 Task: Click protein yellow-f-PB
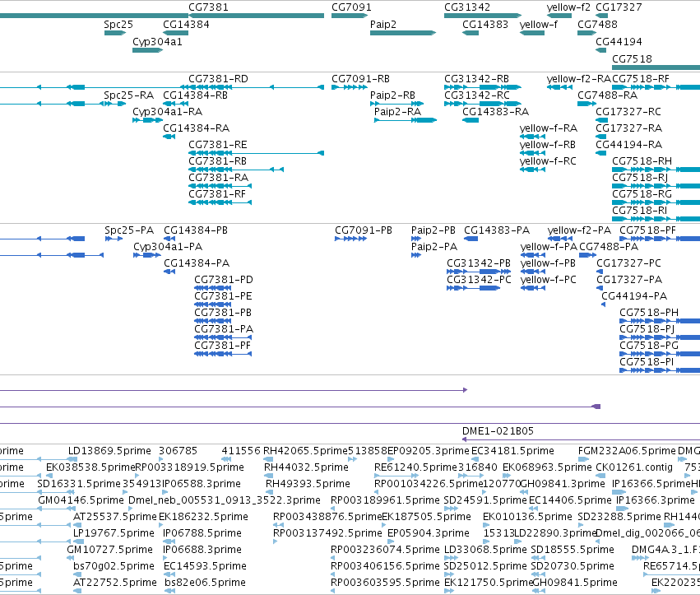(x=532, y=272)
